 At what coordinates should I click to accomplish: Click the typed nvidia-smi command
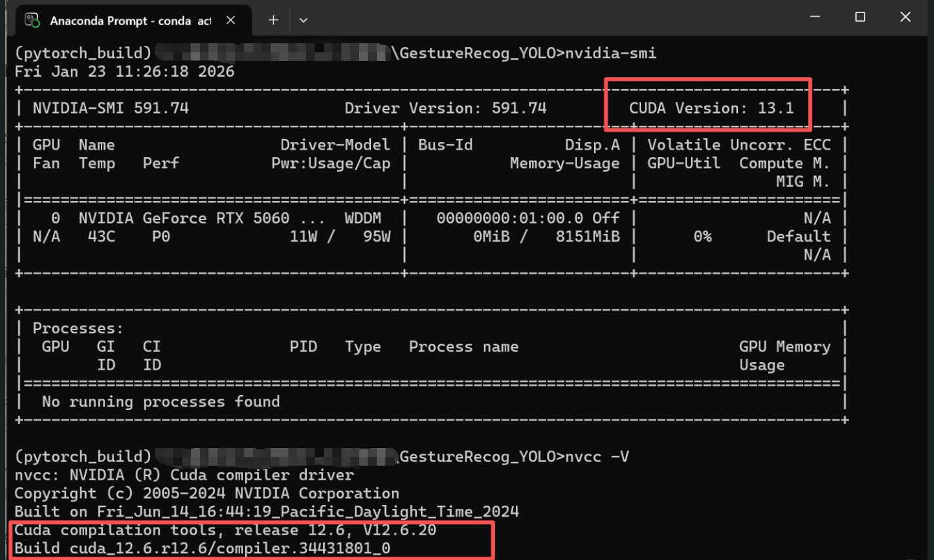coord(610,53)
